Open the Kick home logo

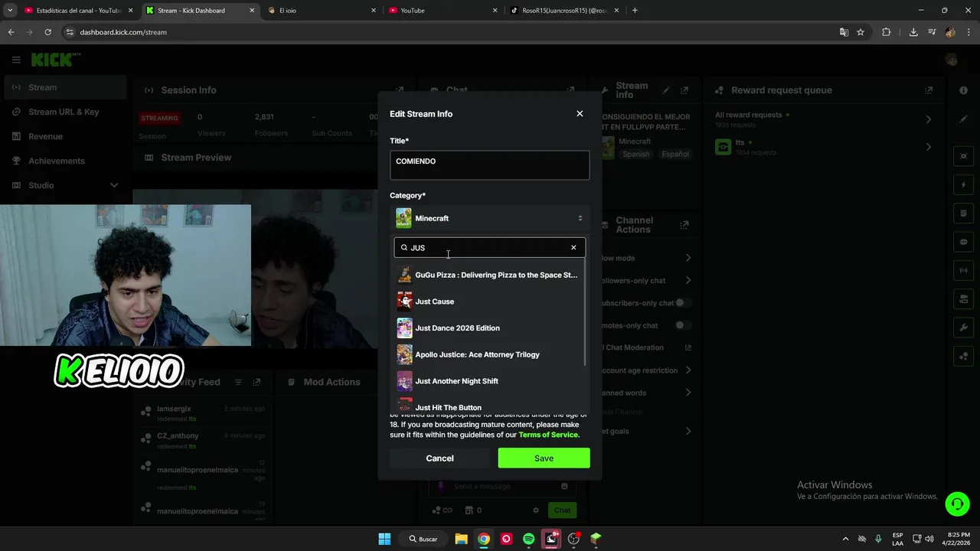55,60
